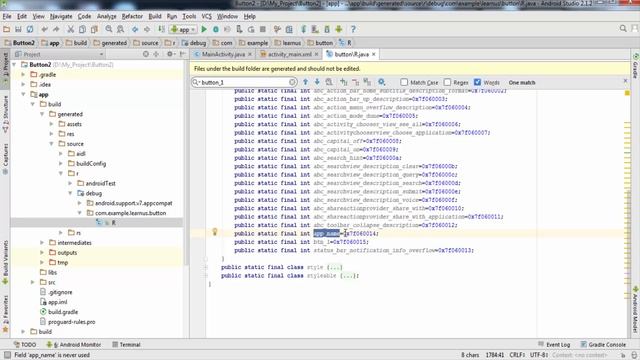This screenshot has width=640, height=360.
Task: Open the Refactor menu
Action: [132, 16]
